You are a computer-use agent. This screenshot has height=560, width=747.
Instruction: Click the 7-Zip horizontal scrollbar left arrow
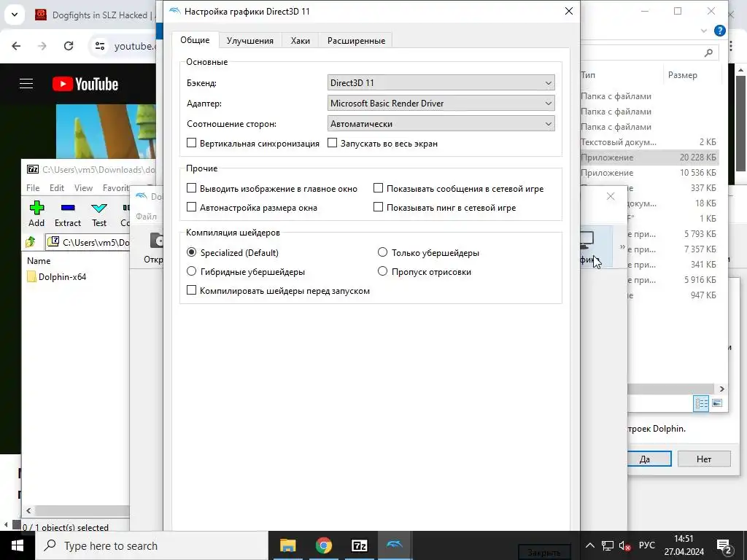tap(28, 511)
